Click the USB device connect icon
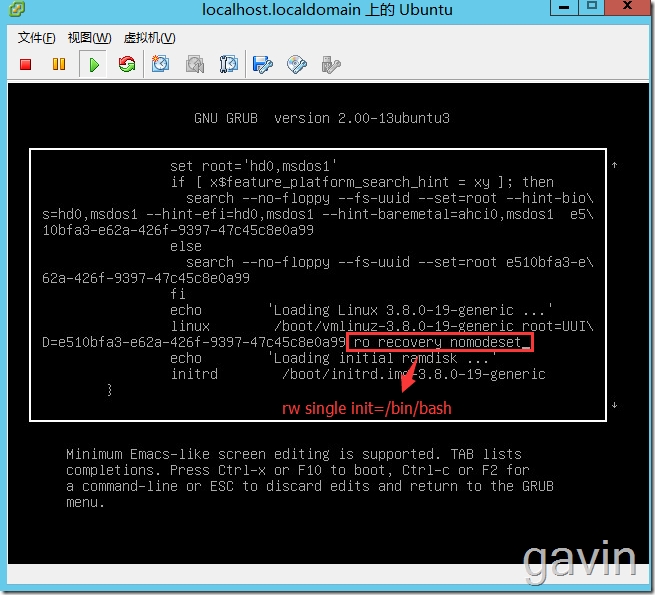This screenshot has width=655, height=595. pyautogui.click(x=331, y=65)
